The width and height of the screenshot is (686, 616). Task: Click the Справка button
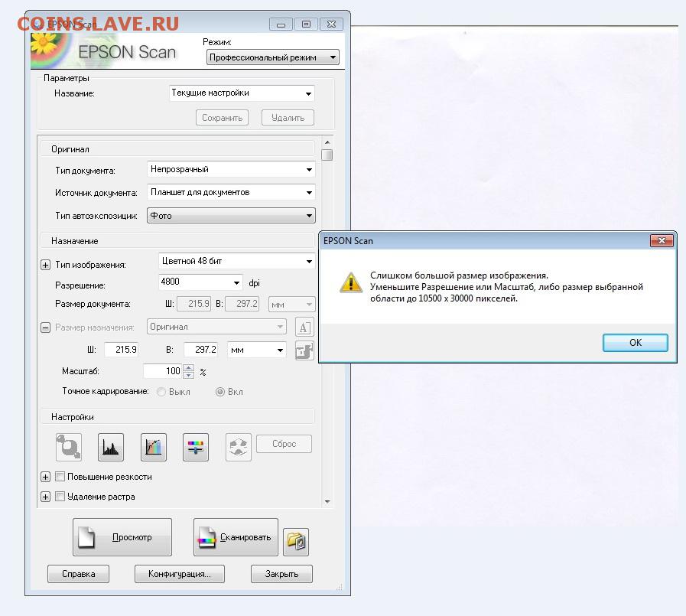click(x=78, y=574)
